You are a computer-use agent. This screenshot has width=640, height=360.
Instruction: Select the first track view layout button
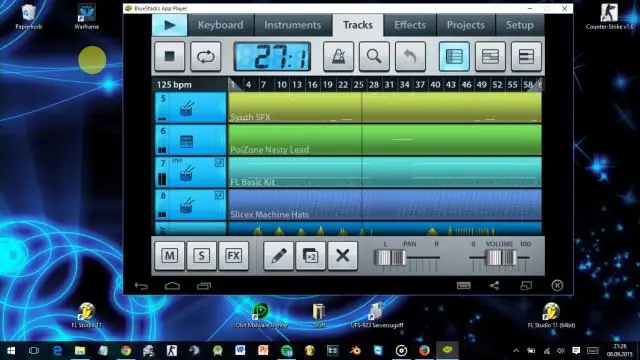pos(454,56)
